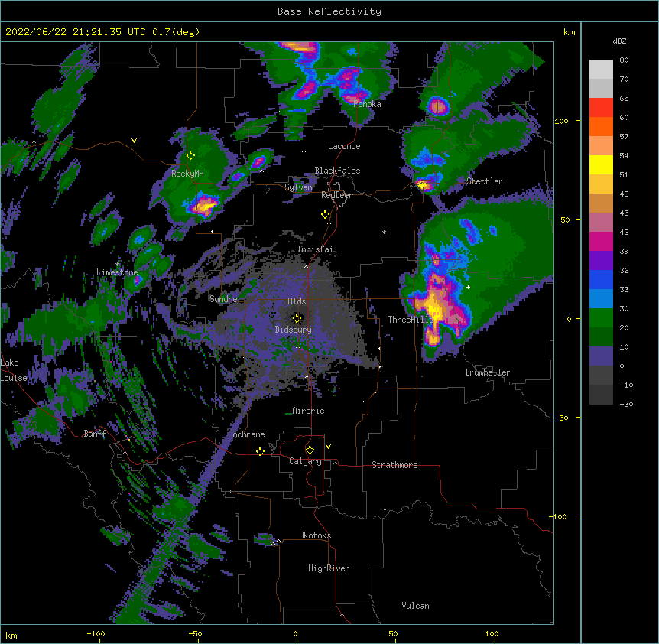Click the dBZ legend heading
This screenshot has height=644, width=659.
619,41
